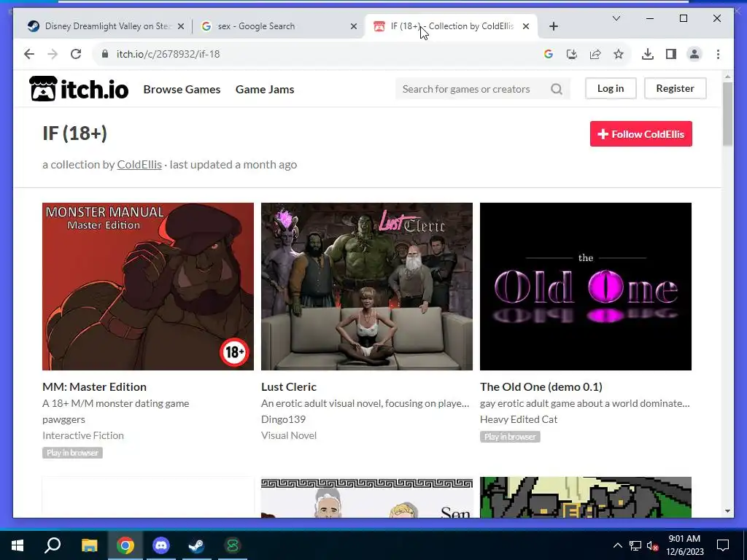Click the search magnifier icon on itch.io
The image size is (747, 560).
coord(557,88)
